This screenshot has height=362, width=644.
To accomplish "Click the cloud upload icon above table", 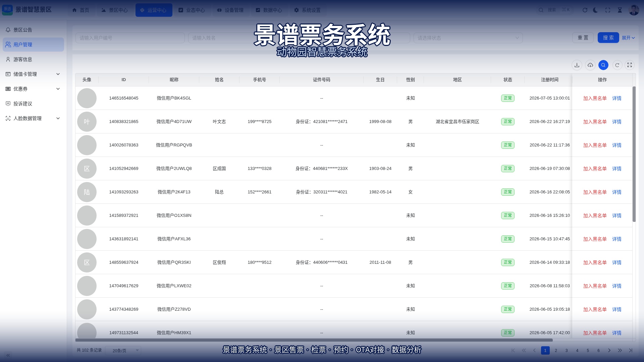I will tap(590, 65).
